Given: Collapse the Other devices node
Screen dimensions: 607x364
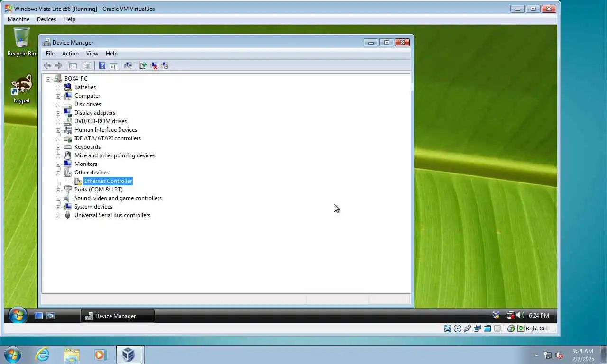Looking at the screenshot, I should 58,173.
